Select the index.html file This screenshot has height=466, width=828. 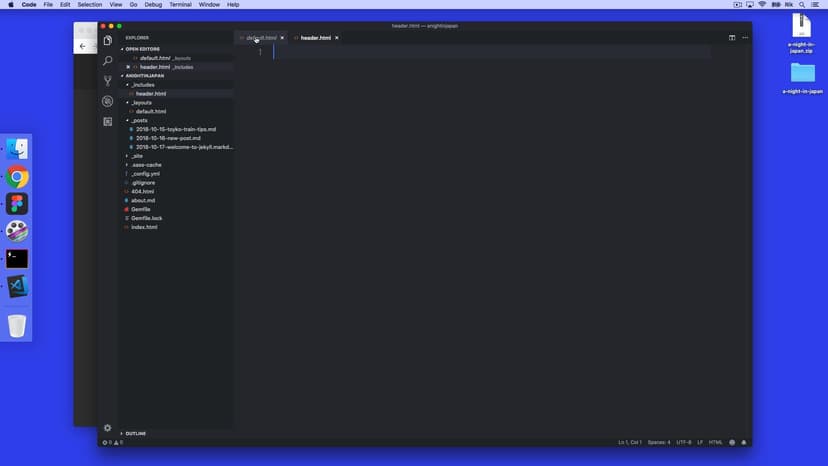[x=144, y=227]
